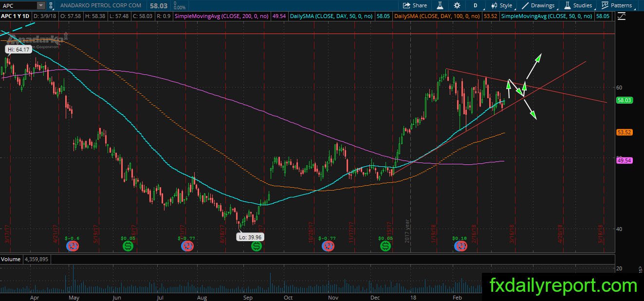Click the green dividend icon below Lo: 39.96

click(x=257, y=247)
